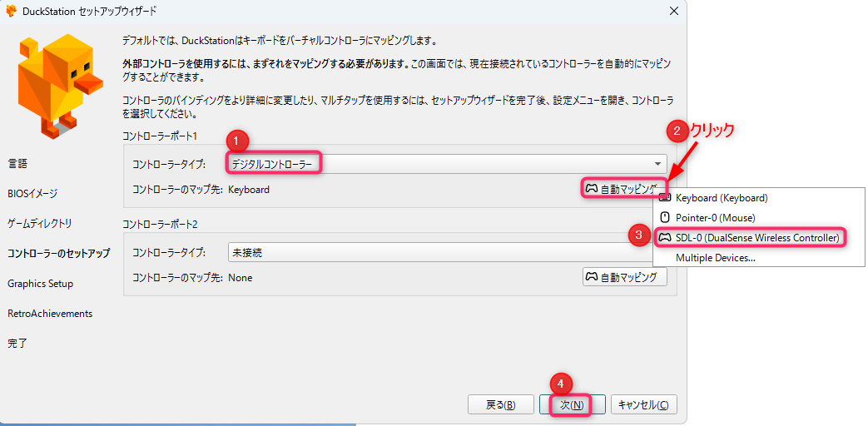The height and width of the screenshot is (426, 868).
Task: Click gamepad icon beside SDL-0 DualSense entry
Action: click(664, 238)
